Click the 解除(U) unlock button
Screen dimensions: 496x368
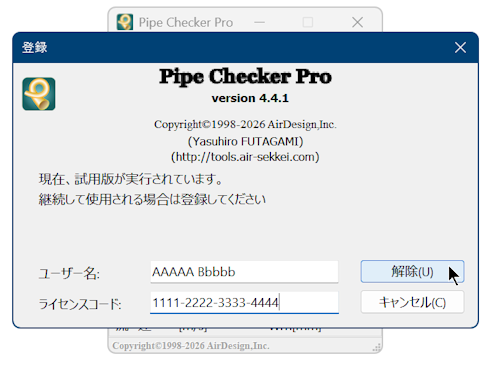[x=412, y=272]
